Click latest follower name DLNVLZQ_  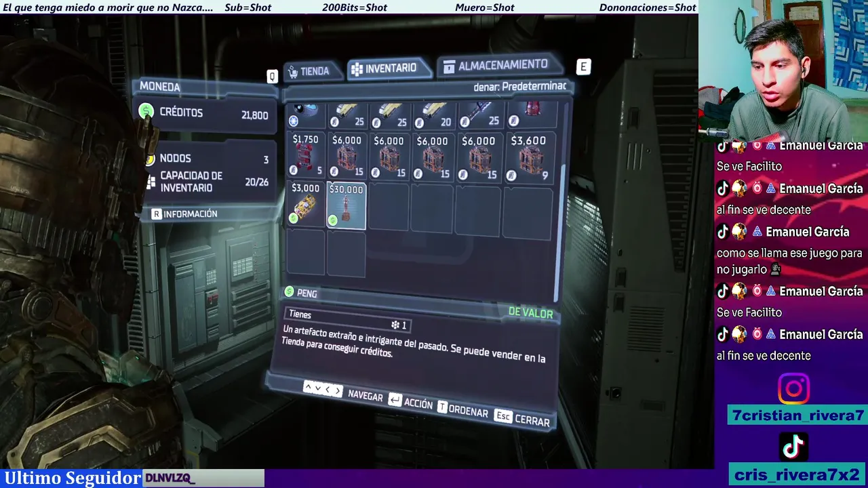click(170, 479)
